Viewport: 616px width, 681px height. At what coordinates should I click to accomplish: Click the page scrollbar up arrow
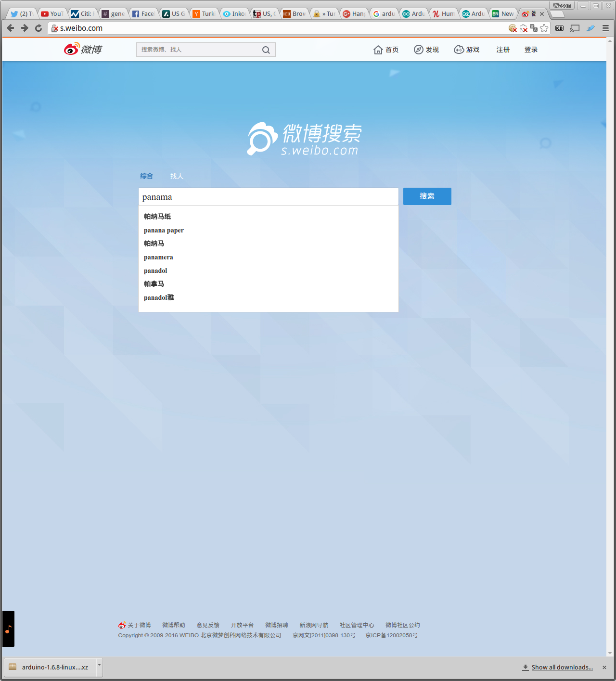(610, 40)
